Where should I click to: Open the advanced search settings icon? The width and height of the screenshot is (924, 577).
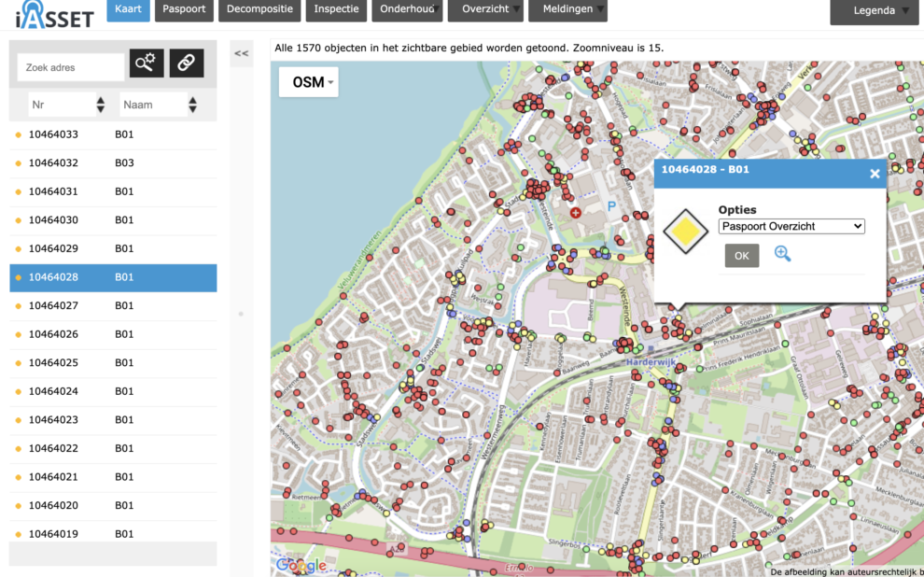tap(147, 63)
